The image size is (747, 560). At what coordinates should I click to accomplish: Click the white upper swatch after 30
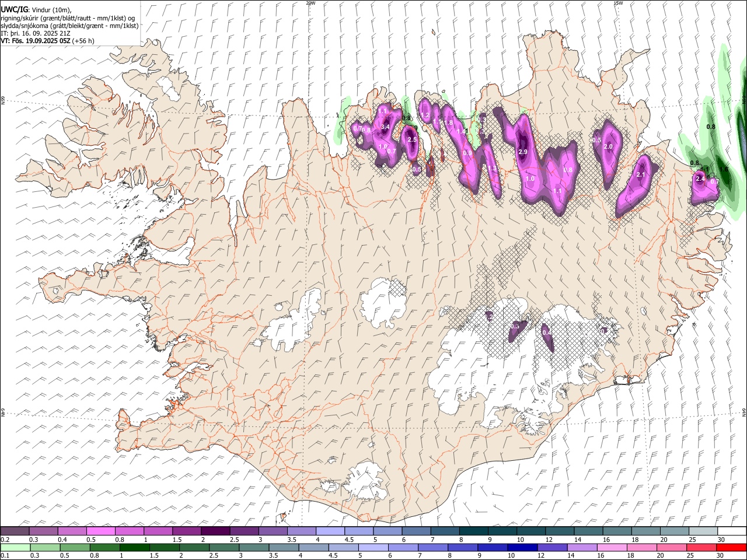coord(732,531)
